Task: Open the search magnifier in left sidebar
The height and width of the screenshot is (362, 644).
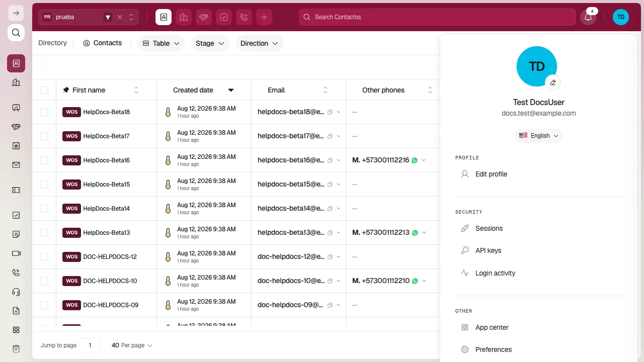Action: 16,33
